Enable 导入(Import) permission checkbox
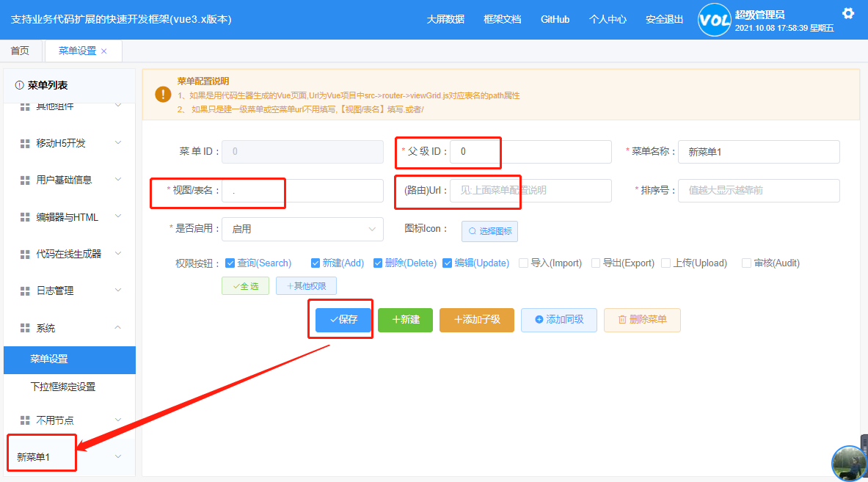868x482 pixels. 523,263
